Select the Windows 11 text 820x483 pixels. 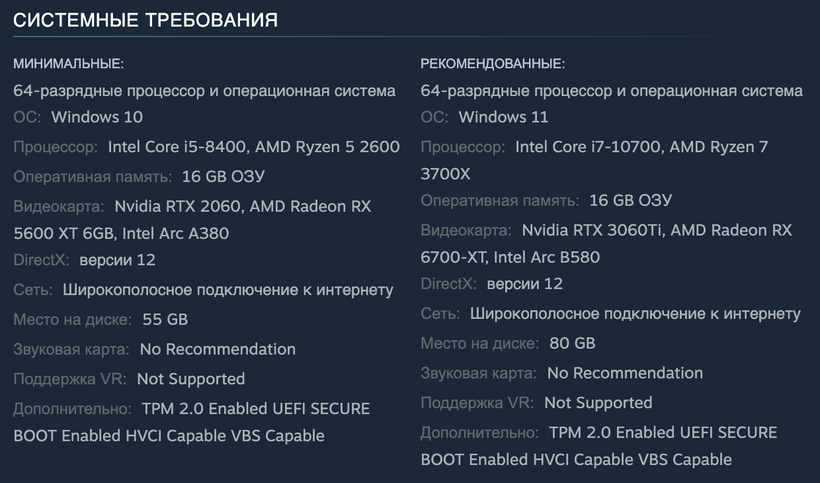(503, 117)
